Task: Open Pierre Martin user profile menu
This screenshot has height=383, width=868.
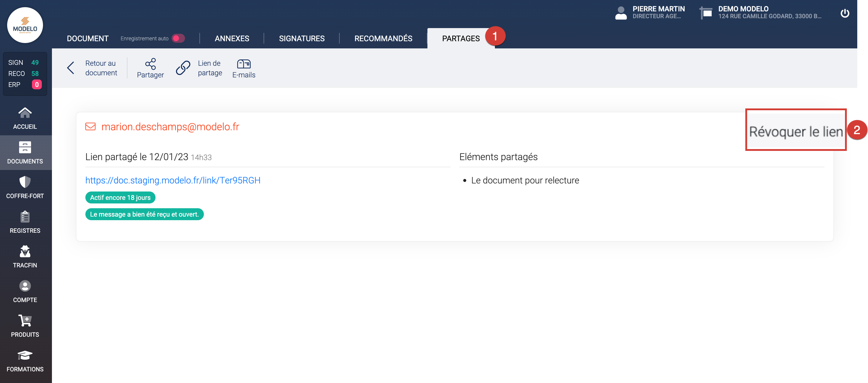Action: pyautogui.click(x=649, y=13)
